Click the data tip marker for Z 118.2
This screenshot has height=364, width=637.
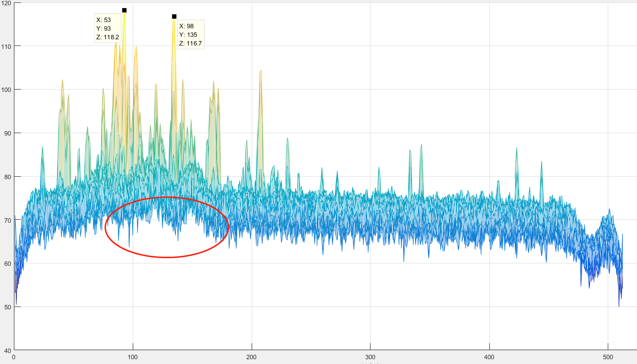click(x=124, y=10)
